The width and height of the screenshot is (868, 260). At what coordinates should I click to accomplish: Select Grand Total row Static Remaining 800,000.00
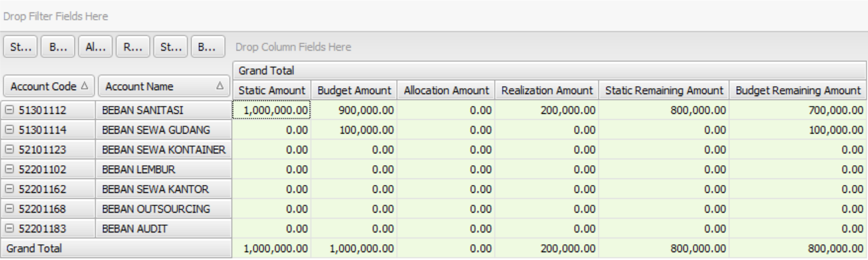click(x=666, y=248)
